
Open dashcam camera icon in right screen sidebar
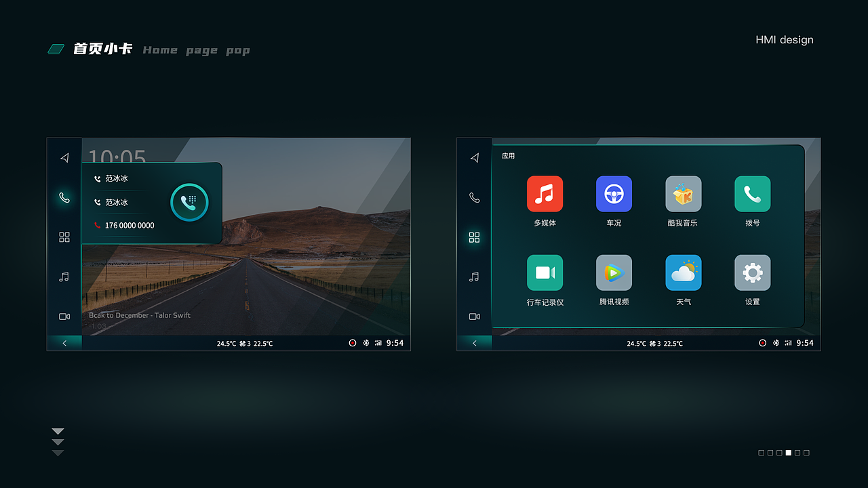click(475, 317)
